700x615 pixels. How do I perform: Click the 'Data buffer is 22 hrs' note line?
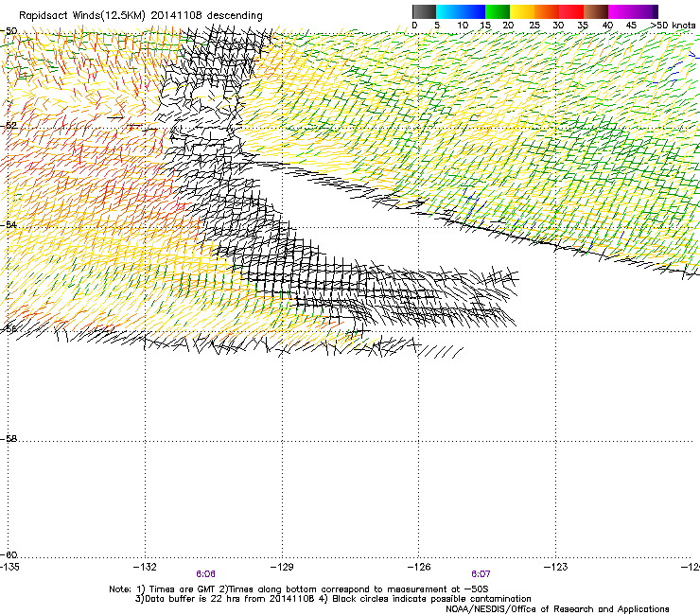(x=333, y=599)
